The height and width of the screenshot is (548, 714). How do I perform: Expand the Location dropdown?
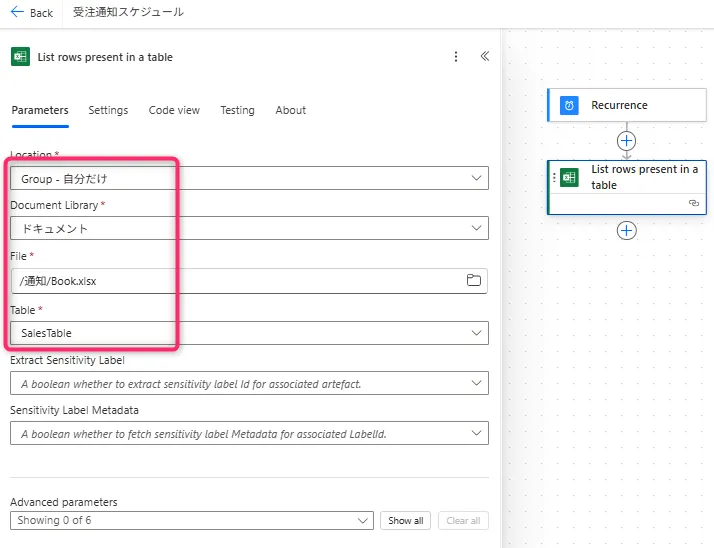point(475,178)
